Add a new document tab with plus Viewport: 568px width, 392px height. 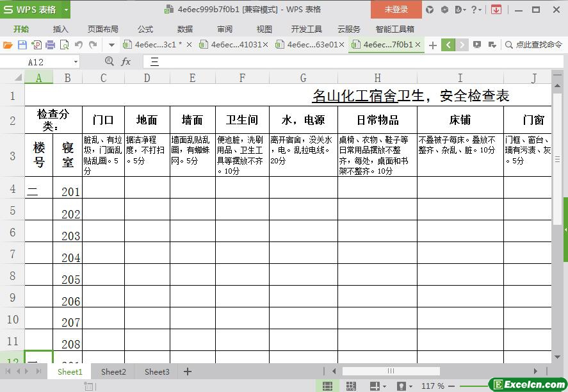tap(432, 45)
